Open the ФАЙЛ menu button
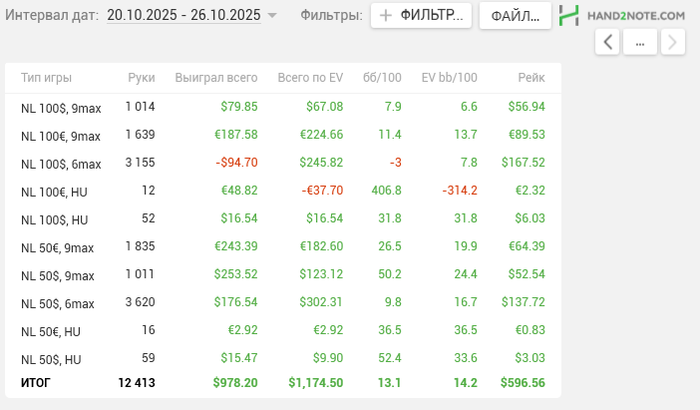This screenshot has width=700, height=410. click(x=514, y=15)
